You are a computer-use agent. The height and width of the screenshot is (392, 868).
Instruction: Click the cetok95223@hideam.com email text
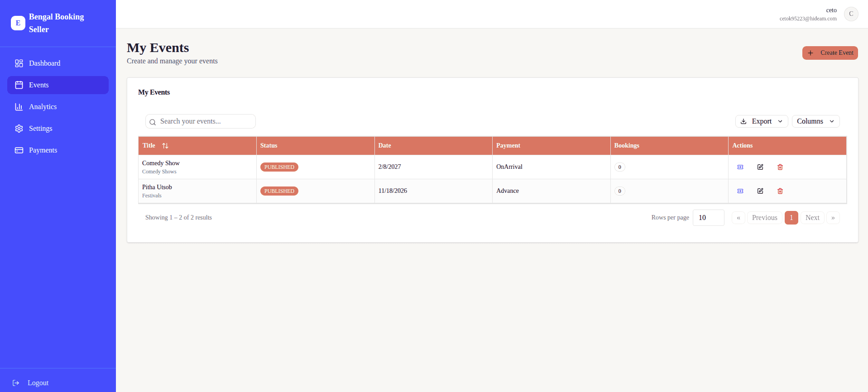808,19
